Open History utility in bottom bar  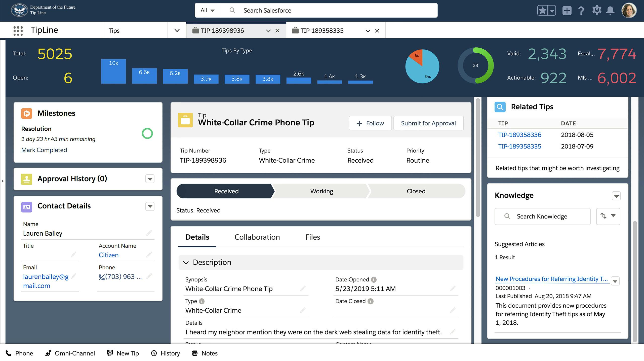(x=165, y=353)
